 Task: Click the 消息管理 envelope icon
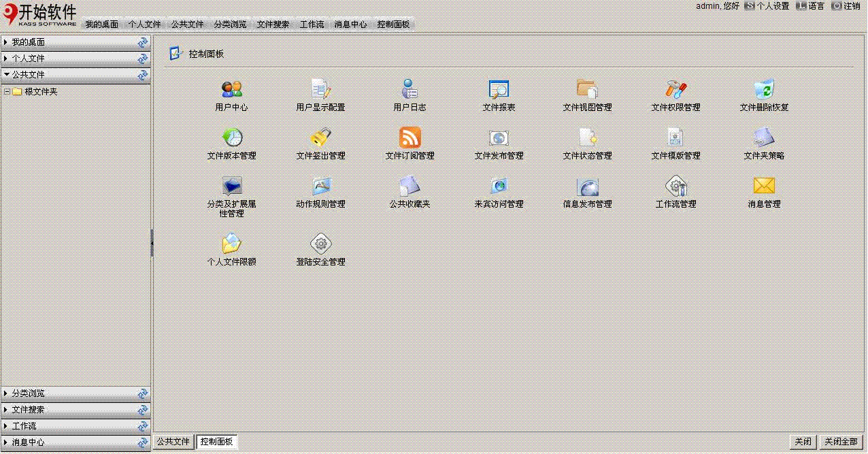coord(764,186)
